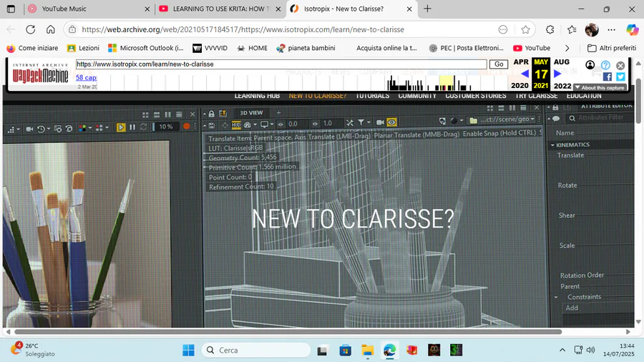
Task: Click the browser address bar URL
Action: (x=243, y=29)
